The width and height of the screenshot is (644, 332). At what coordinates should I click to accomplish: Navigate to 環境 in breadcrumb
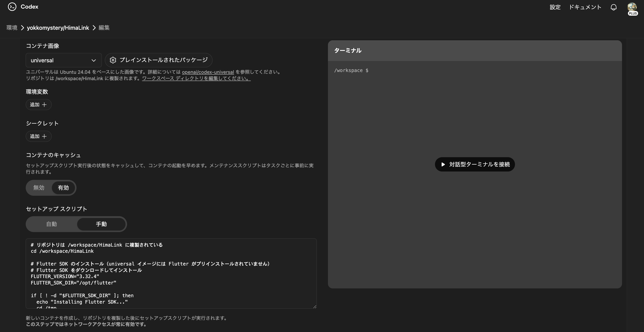click(11, 28)
